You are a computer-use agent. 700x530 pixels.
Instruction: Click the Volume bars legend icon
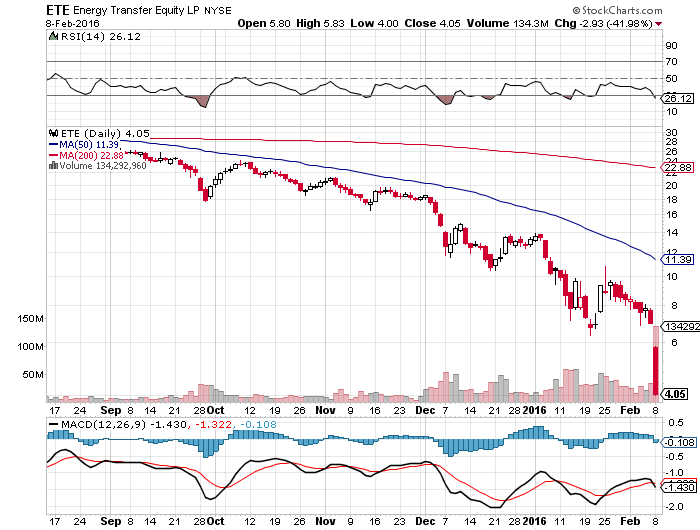tap(52, 166)
